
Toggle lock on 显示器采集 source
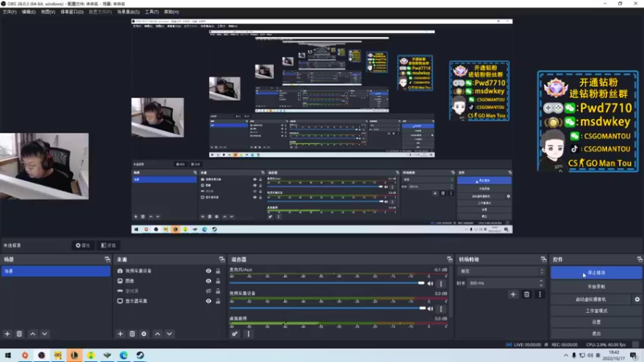click(218, 301)
